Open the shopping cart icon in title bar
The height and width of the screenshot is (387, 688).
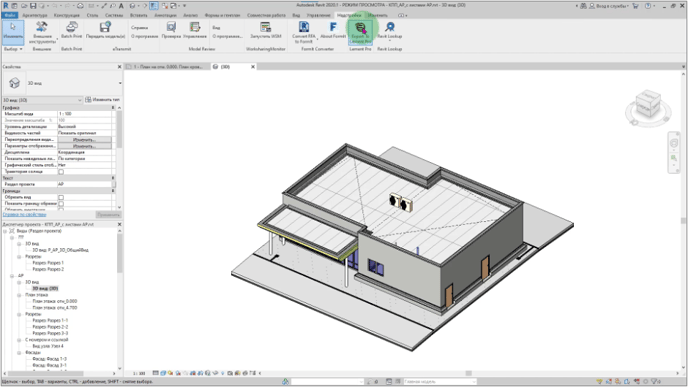(x=635, y=6)
